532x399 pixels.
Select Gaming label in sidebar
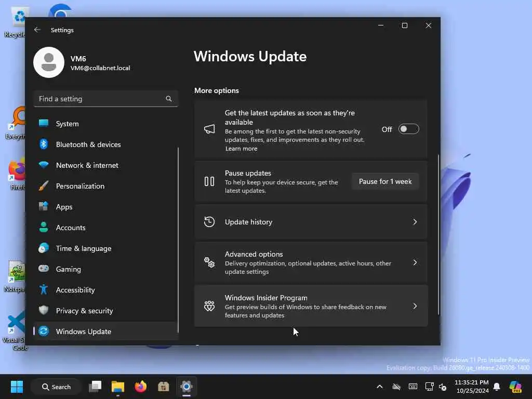[x=69, y=269]
